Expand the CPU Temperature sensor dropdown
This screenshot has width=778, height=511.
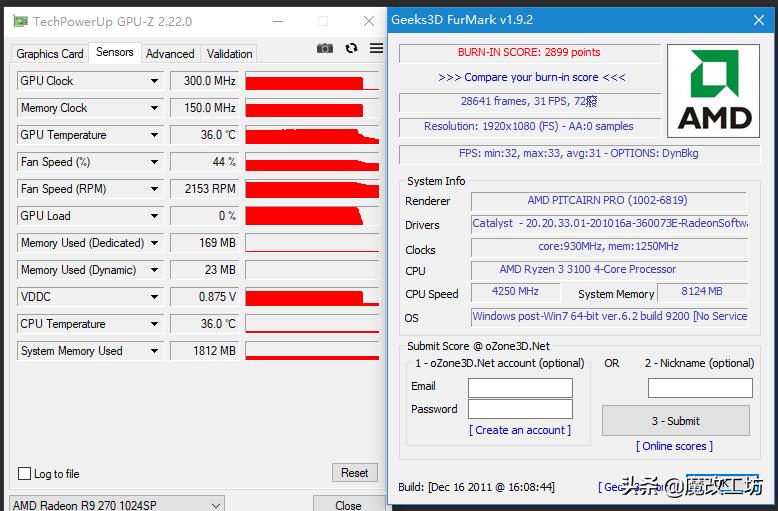click(154, 323)
